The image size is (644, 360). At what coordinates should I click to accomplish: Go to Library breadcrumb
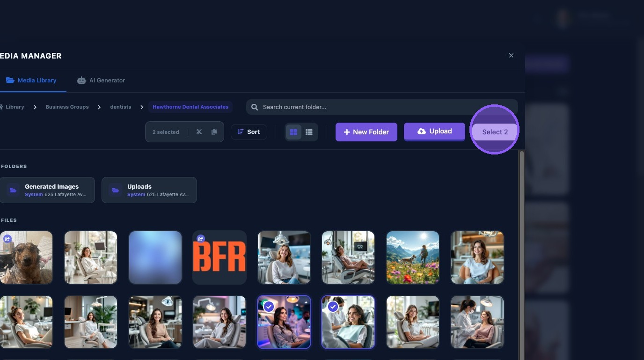coord(12,107)
